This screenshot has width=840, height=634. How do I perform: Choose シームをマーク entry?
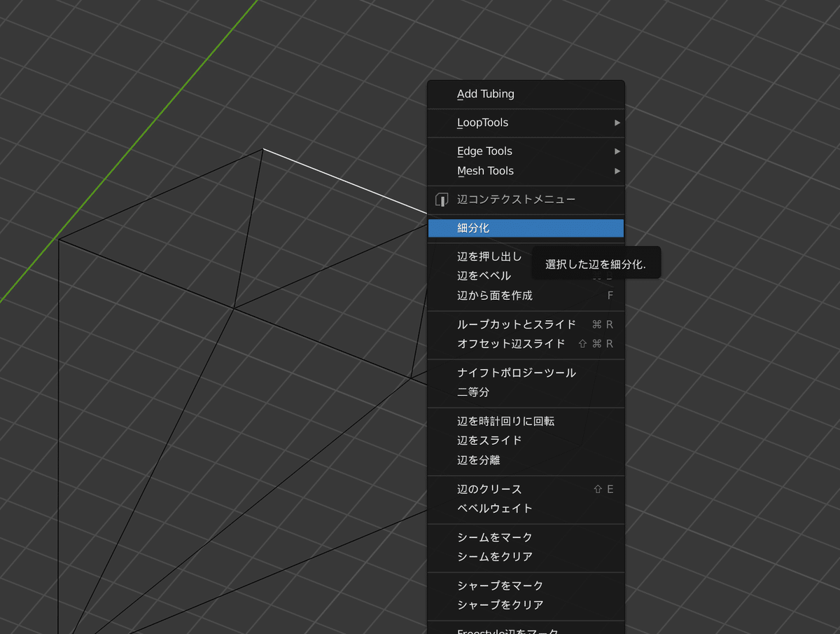point(526,537)
